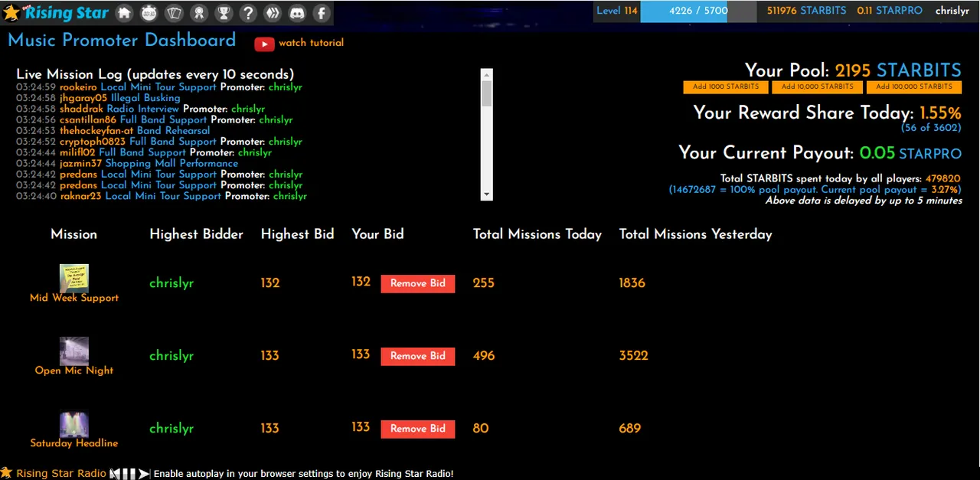
Task: Click the mission log scrollbar down arrow
Action: (x=486, y=194)
